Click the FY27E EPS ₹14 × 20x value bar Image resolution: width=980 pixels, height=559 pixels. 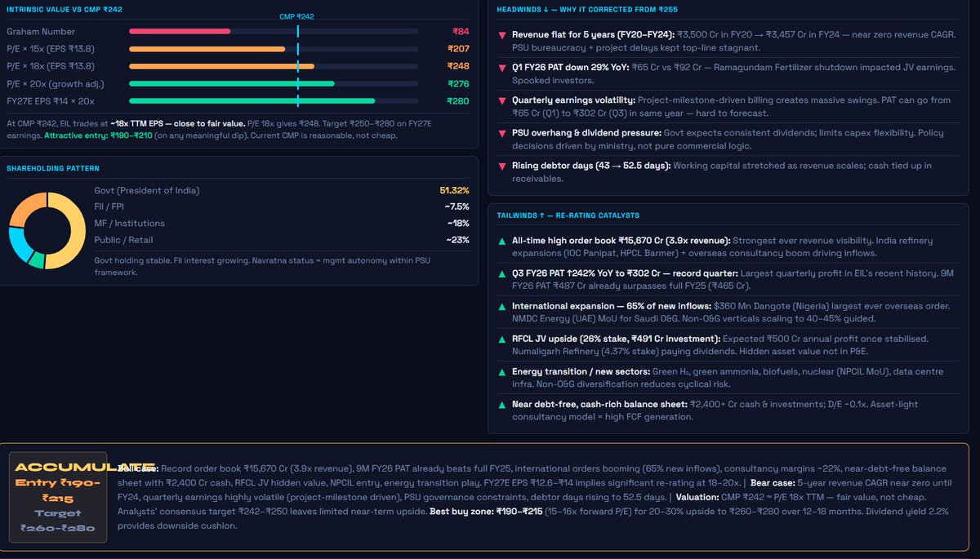250,101
